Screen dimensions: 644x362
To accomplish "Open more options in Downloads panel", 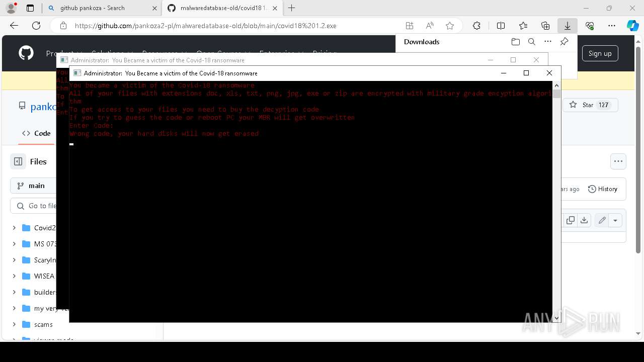I will [x=548, y=42].
